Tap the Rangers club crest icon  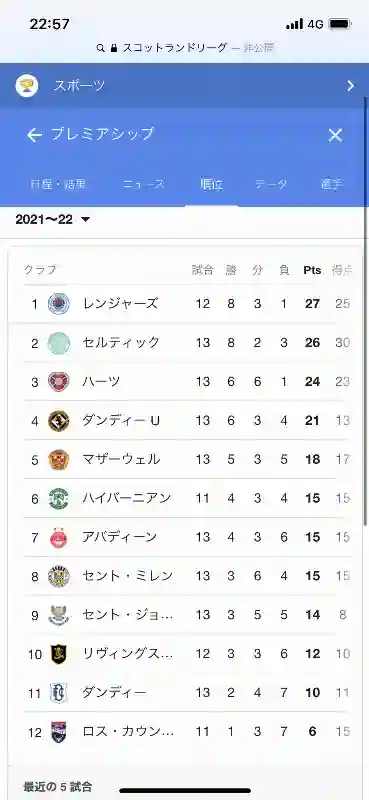[58, 304]
